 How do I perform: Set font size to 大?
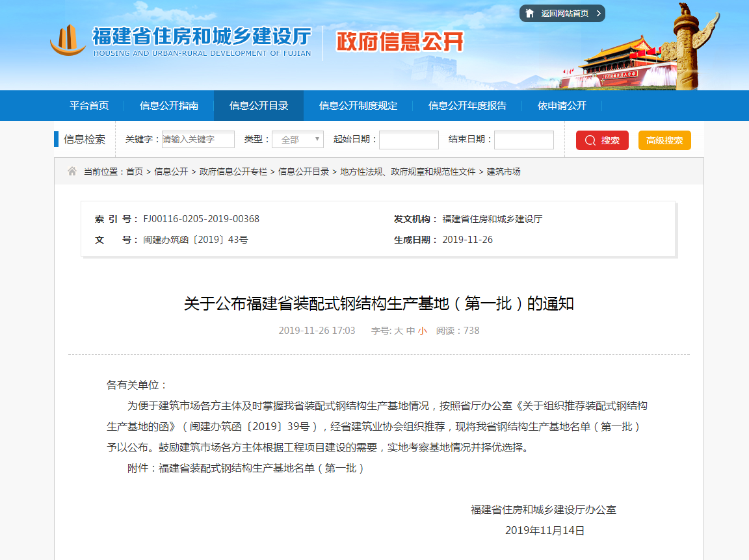(399, 331)
